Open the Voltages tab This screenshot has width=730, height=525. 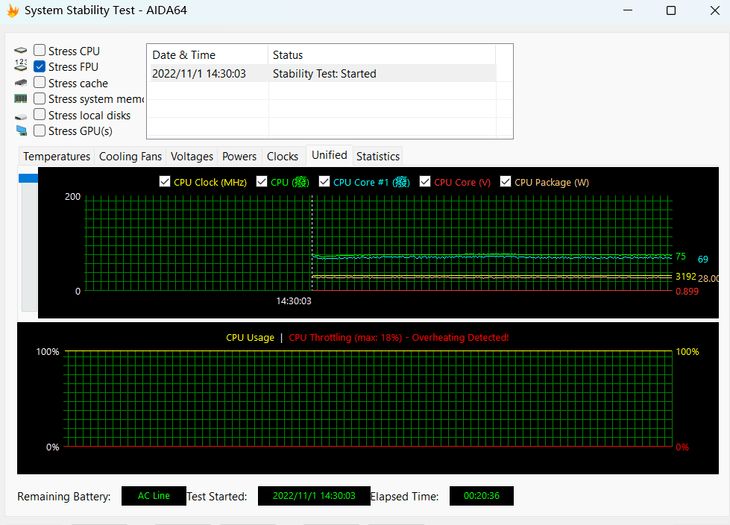tap(192, 156)
